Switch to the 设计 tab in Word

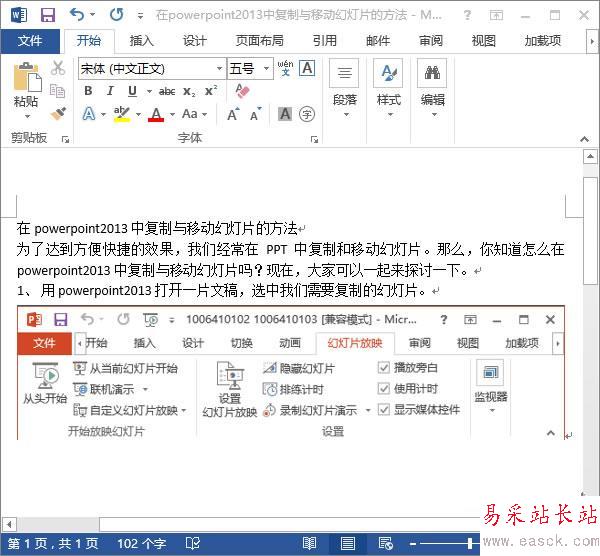point(194,41)
